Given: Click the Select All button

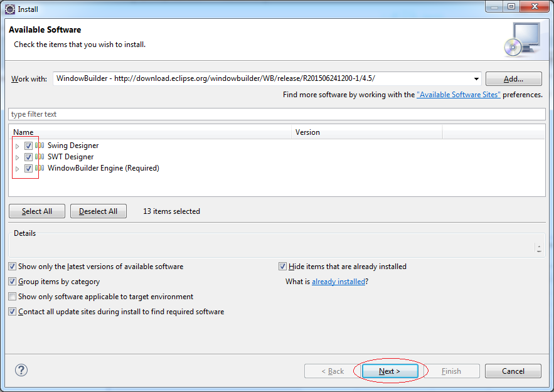Looking at the screenshot, I should [x=37, y=211].
